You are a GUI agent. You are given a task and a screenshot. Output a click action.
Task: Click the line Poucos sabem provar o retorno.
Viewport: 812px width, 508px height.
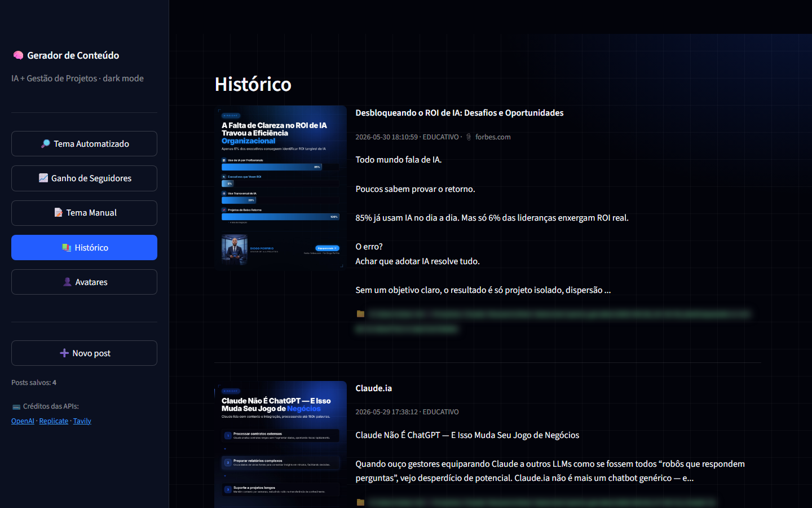[x=415, y=189]
